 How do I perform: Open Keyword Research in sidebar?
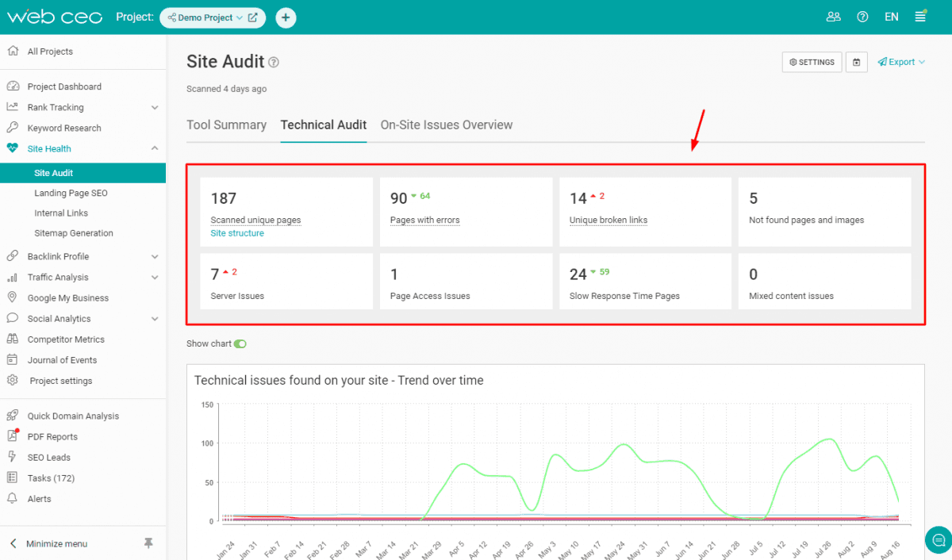64,128
